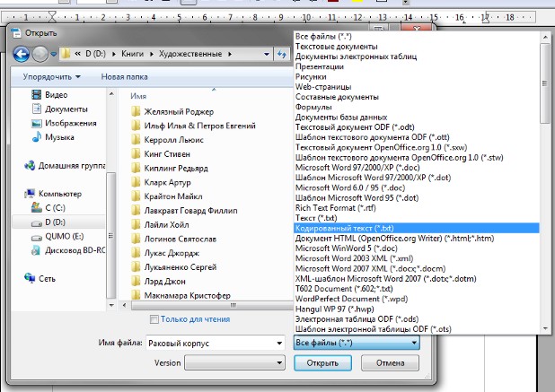The image size is (555, 392).
Task: Choose Кодированный текст (*.txt) filter
Action: tap(417, 228)
